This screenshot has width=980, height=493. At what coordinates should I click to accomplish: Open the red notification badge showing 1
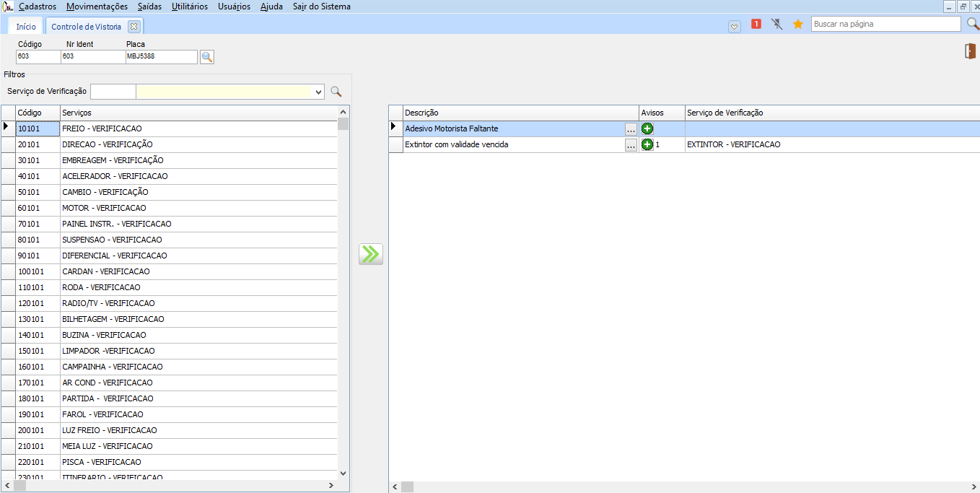(x=756, y=24)
